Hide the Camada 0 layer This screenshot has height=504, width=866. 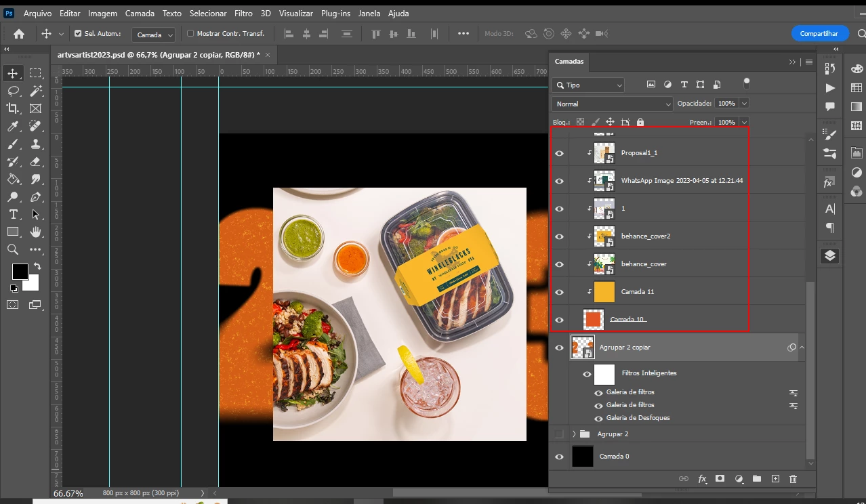[x=559, y=457]
